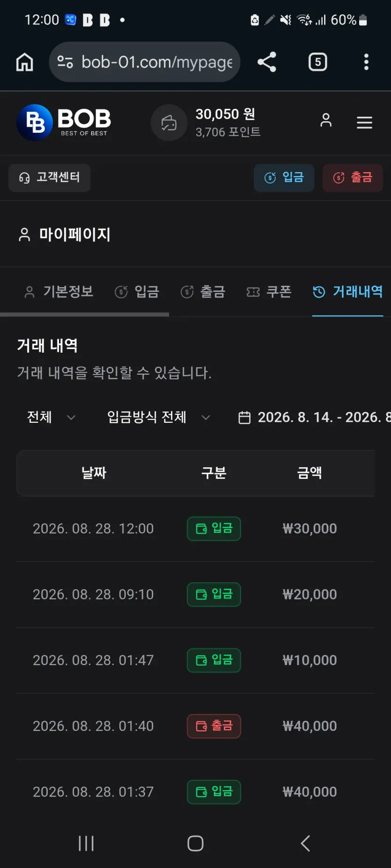391x868 pixels.
Task: Tap the Android back navigation button
Action: pyautogui.click(x=305, y=843)
